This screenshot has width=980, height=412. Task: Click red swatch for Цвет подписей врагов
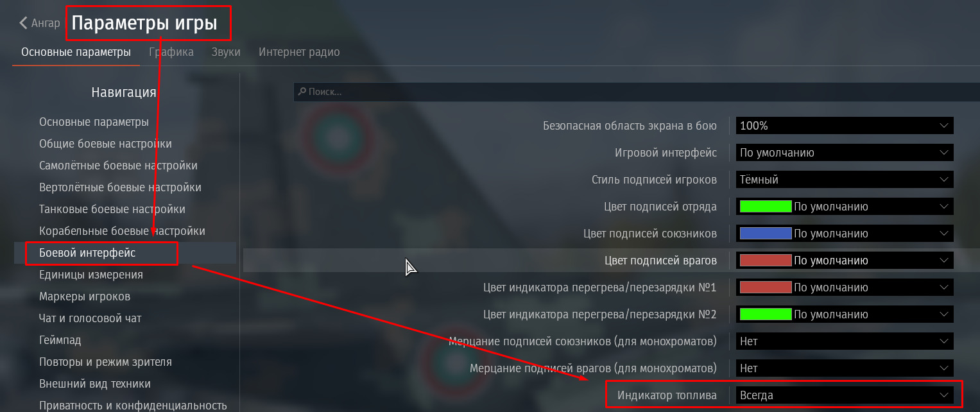tap(766, 261)
